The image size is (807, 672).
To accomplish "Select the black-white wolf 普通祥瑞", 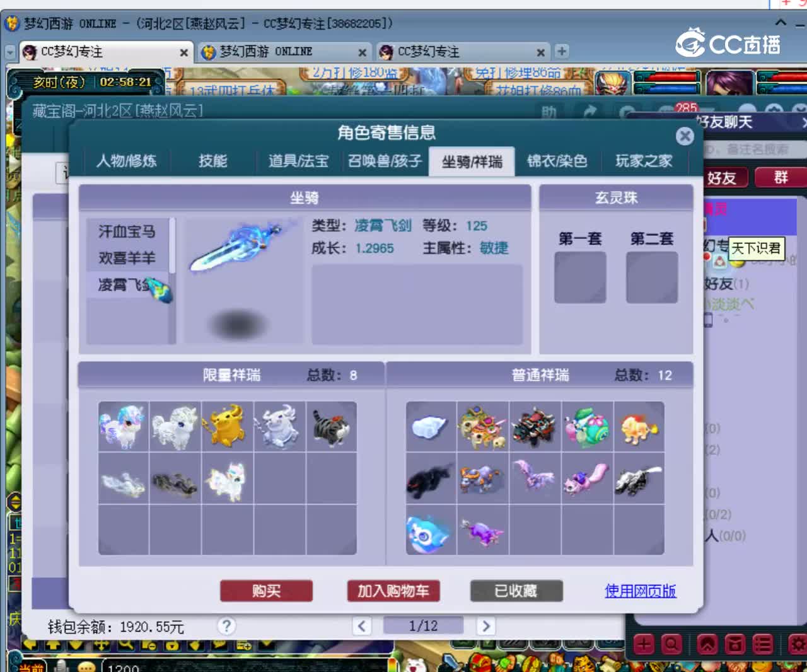I will coord(639,478).
